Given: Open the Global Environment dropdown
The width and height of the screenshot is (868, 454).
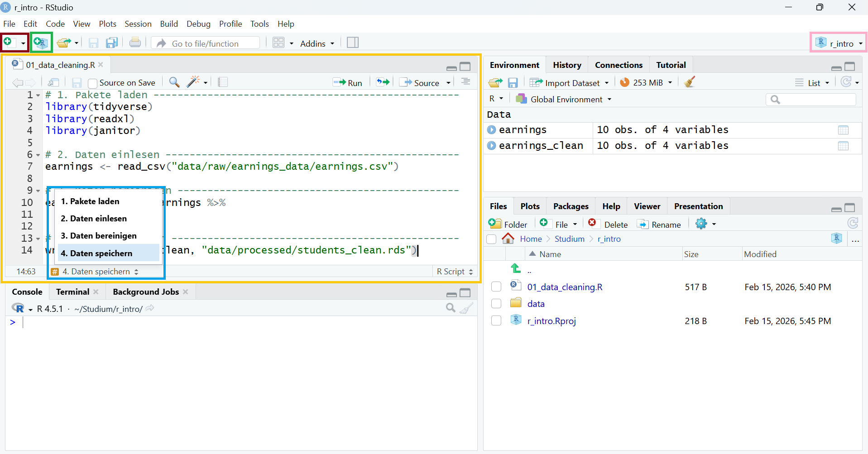Looking at the screenshot, I should [564, 99].
